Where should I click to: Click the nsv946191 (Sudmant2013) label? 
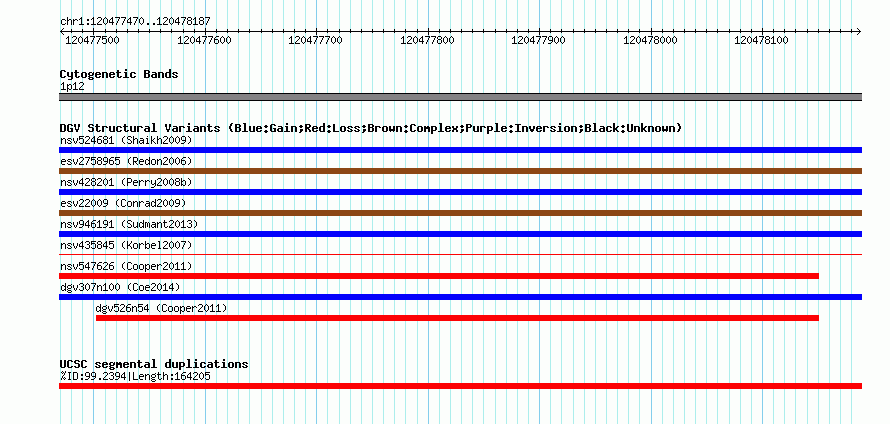point(129,224)
